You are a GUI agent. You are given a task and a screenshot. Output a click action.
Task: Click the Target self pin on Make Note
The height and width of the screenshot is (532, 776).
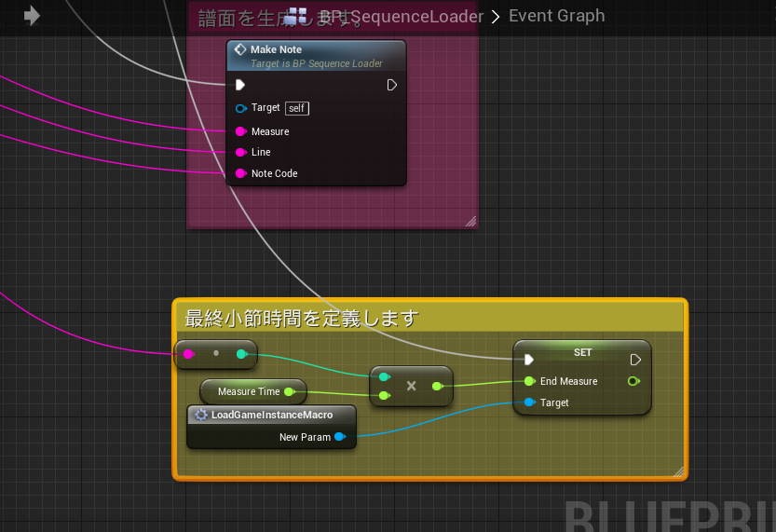point(241,108)
